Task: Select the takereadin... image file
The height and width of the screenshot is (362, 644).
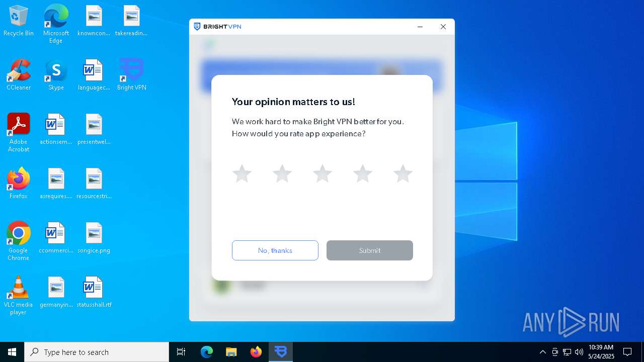Action: (x=131, y=21)
